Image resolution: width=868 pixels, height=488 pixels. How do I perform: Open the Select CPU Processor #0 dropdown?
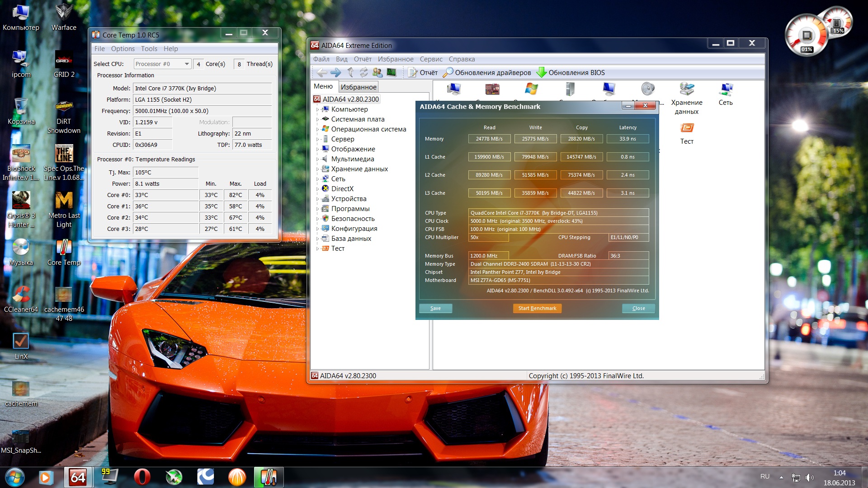point(162,64)
